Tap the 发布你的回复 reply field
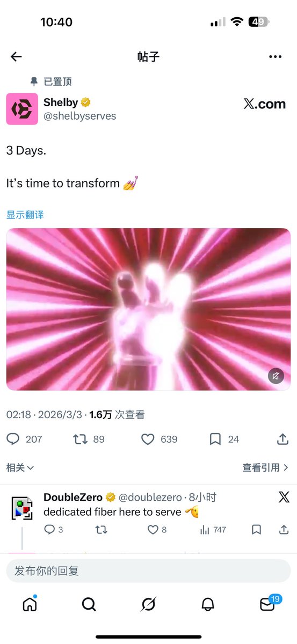Viewport: 297px width, 644px height. 148,570
